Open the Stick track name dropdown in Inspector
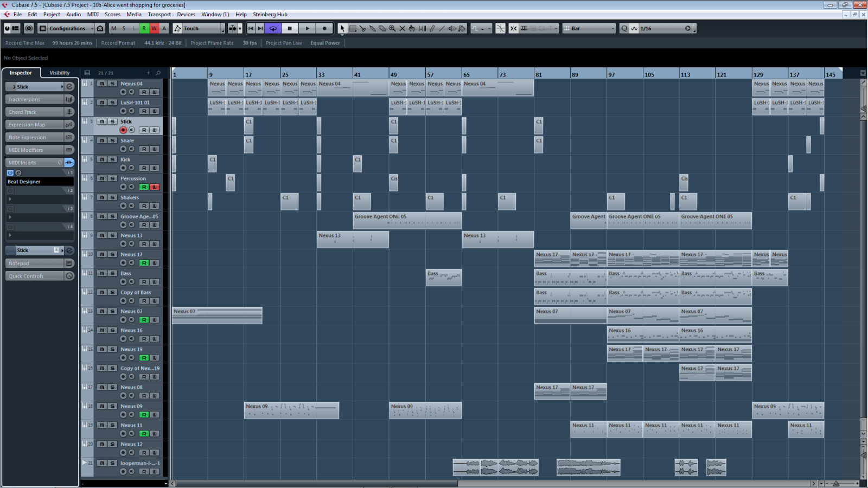Viewport: 868px width, 488px height. [62, 87]
